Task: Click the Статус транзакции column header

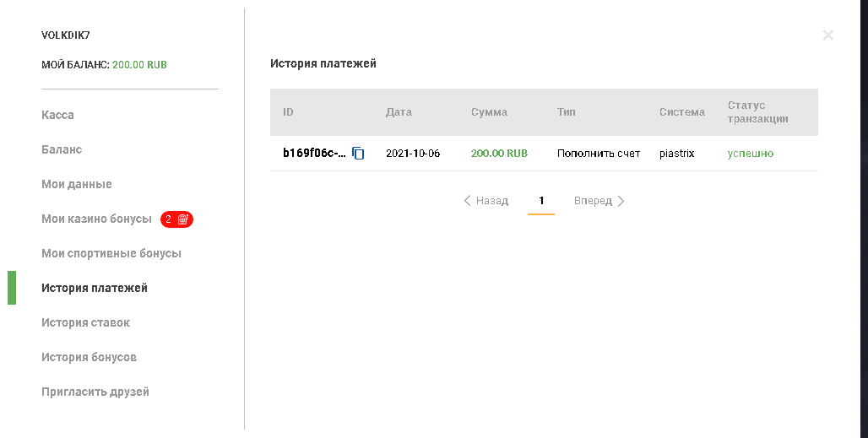Action: 757,112
